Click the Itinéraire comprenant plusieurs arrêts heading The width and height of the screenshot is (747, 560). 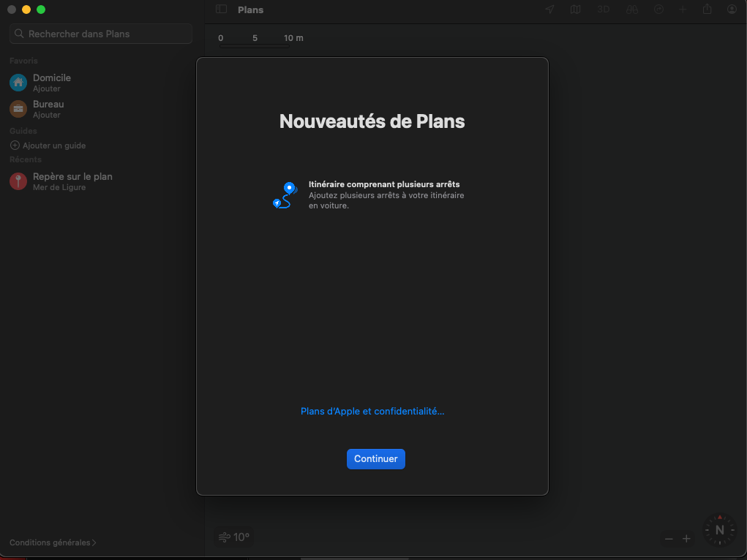pos(384,184)
